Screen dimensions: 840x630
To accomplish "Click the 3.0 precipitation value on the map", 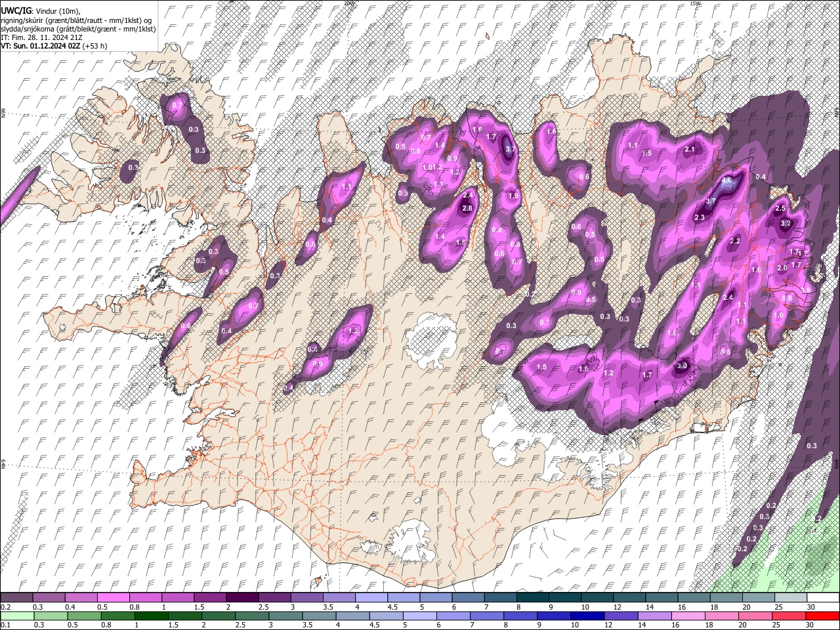I will pos(682,366).
